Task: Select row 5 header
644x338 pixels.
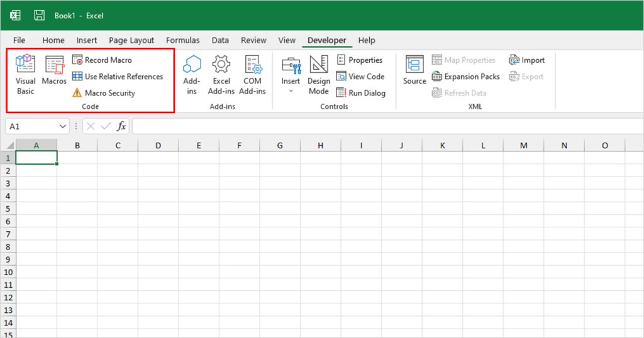Action: tap(8, 209)
